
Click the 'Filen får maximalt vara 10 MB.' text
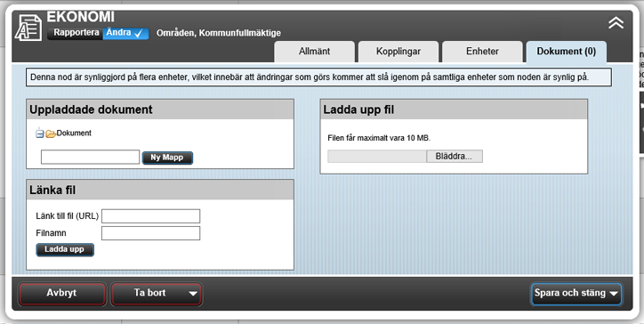tap(379, 138)
